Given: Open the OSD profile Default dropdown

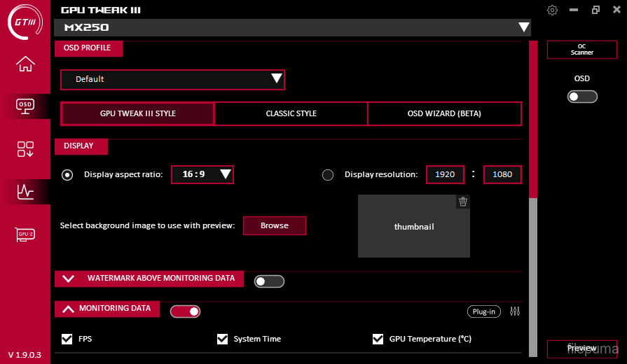Looking at the screenshot, I should coord(172,79).
